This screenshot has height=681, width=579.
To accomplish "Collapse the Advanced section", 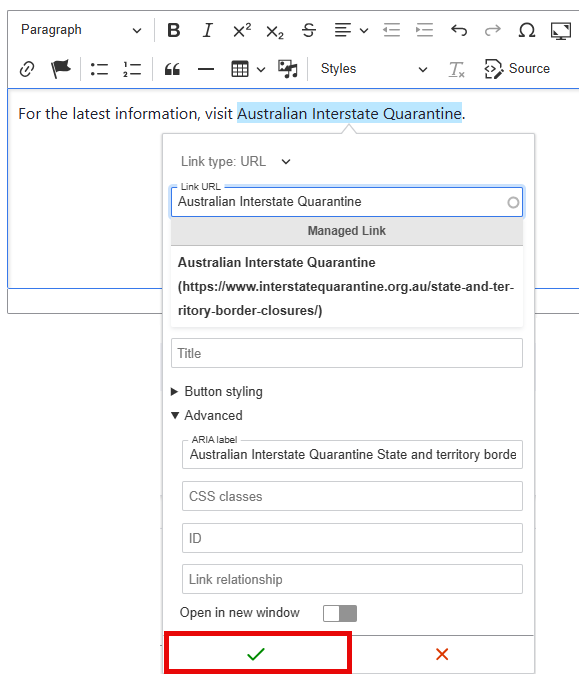I will pos(207,415).
